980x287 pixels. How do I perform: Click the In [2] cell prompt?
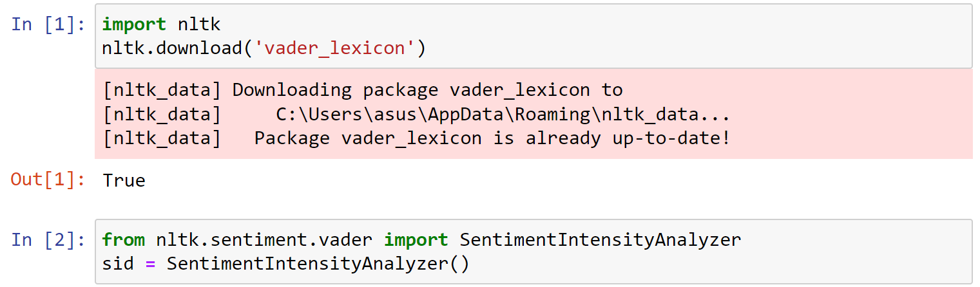coord(48,240)
